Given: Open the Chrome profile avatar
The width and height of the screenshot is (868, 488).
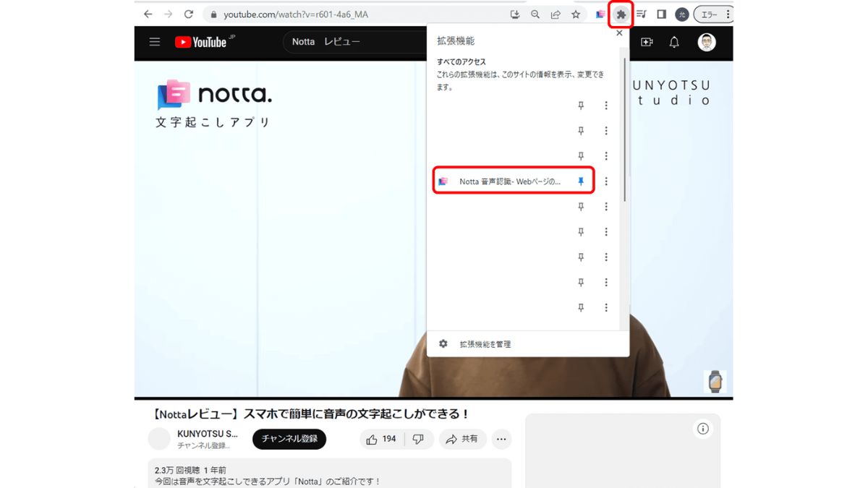Looking at the screenshot, I should tap(681, 14).
